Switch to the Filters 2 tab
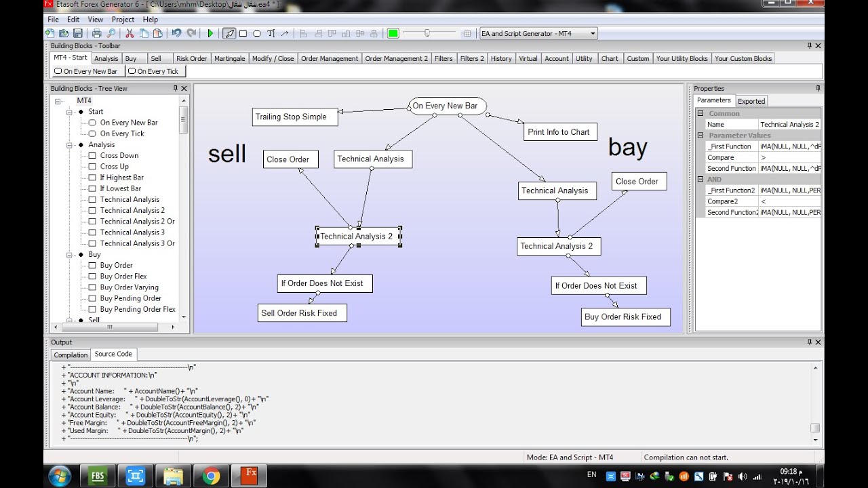The width and height of the screenshot is (868, 488). 472,58
